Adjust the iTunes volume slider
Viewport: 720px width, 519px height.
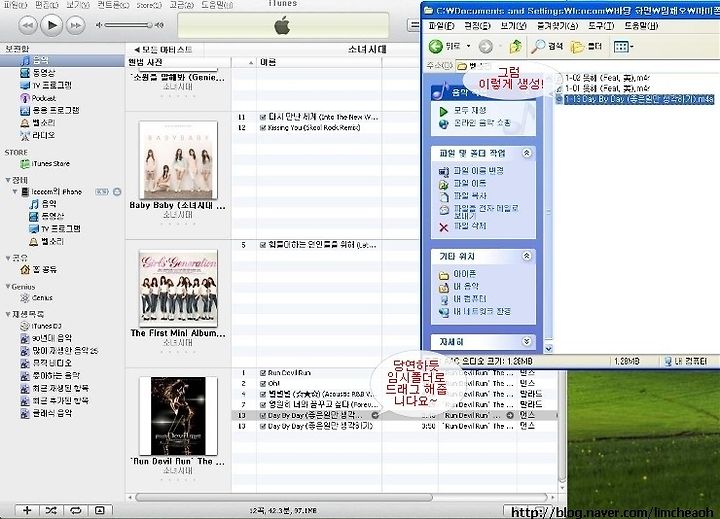(129, 25)
